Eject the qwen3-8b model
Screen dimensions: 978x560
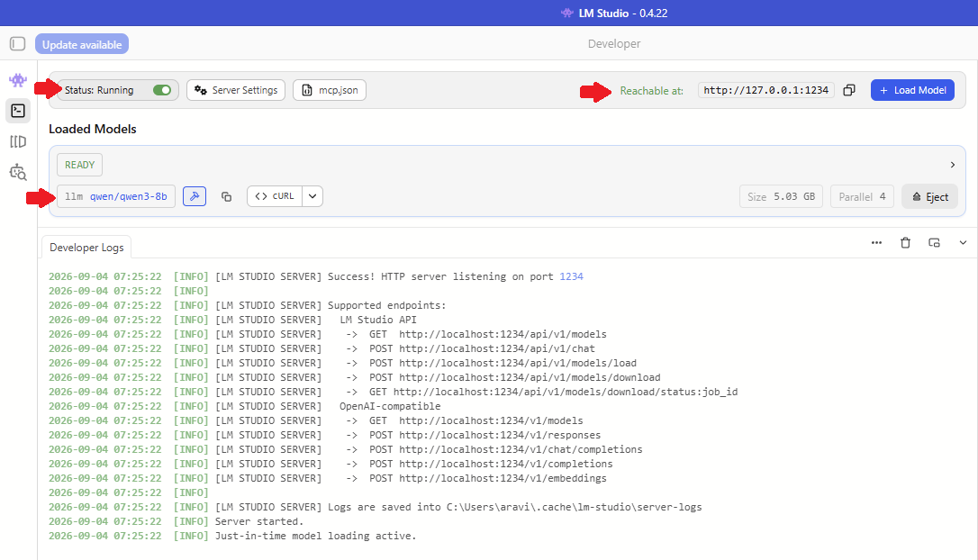click(929, 196)
